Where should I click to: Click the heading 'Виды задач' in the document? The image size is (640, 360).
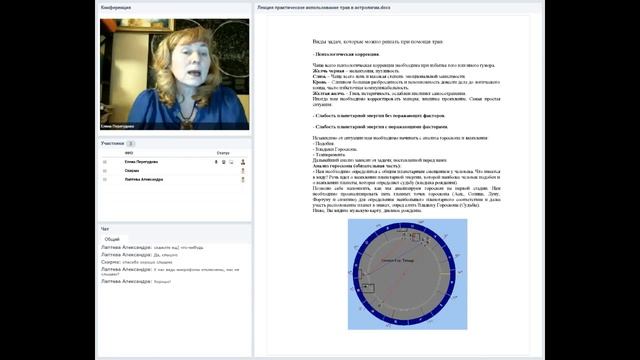pyautogui.click(x=378, y=42)
